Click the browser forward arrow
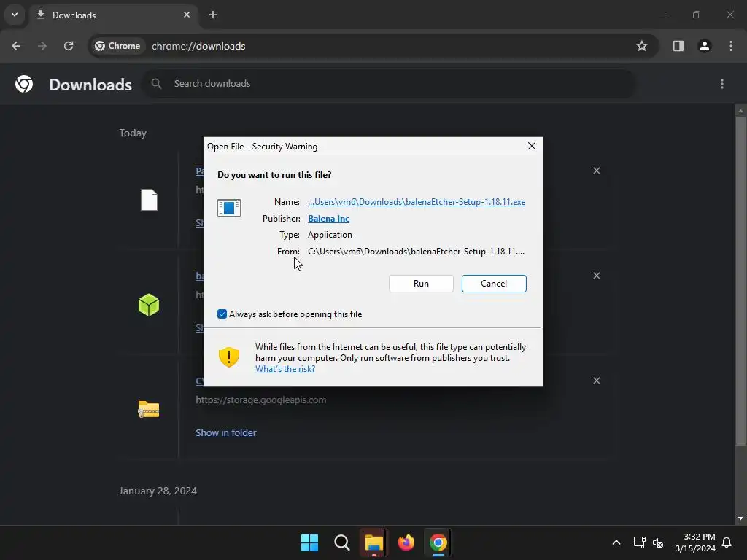The image size is (747, 560). pyautogui.click(x=42, y=46)
